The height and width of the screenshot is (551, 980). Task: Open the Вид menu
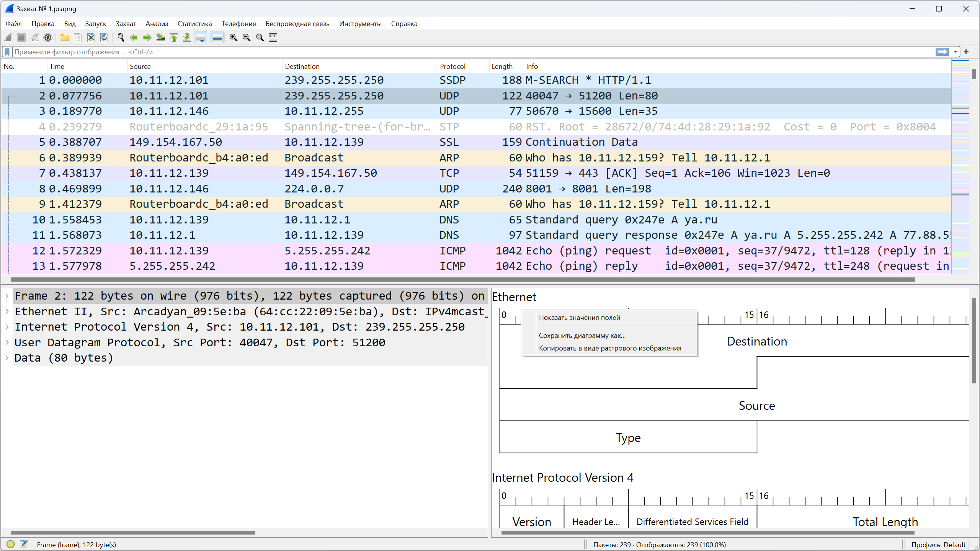[70, 24]
